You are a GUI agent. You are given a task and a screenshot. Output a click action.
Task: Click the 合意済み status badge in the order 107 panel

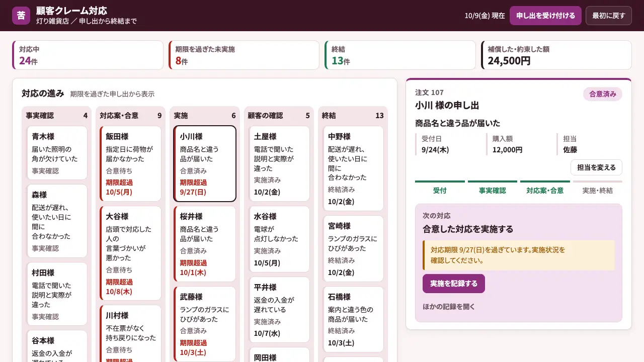tap(603, 94)
